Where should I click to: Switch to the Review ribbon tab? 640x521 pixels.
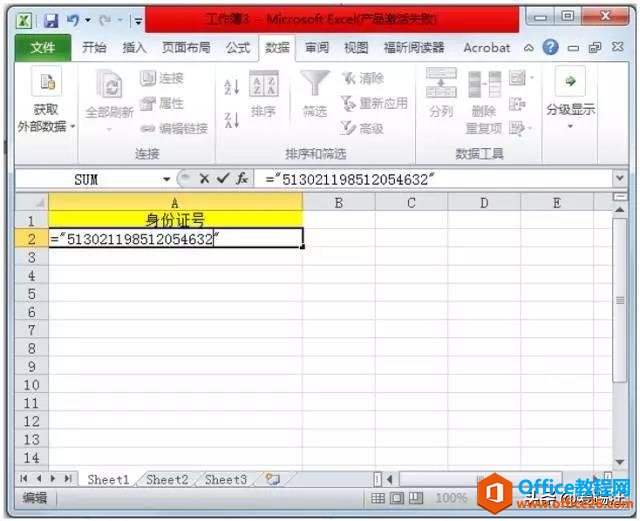coord(317,48)
